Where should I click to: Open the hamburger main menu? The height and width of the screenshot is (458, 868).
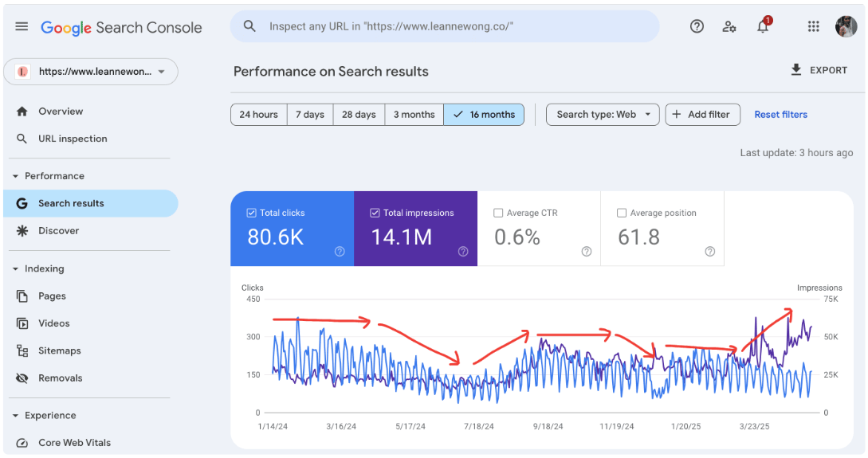[22, 26]
